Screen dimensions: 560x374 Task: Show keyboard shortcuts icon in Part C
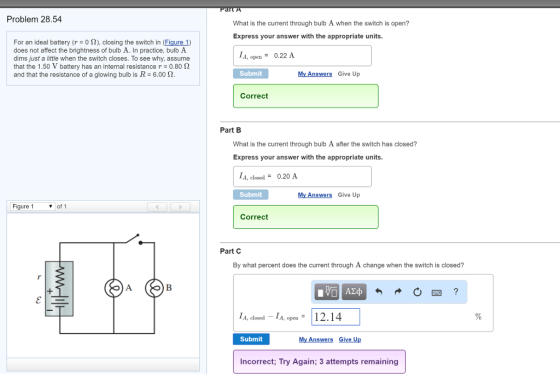coord(436,293)
